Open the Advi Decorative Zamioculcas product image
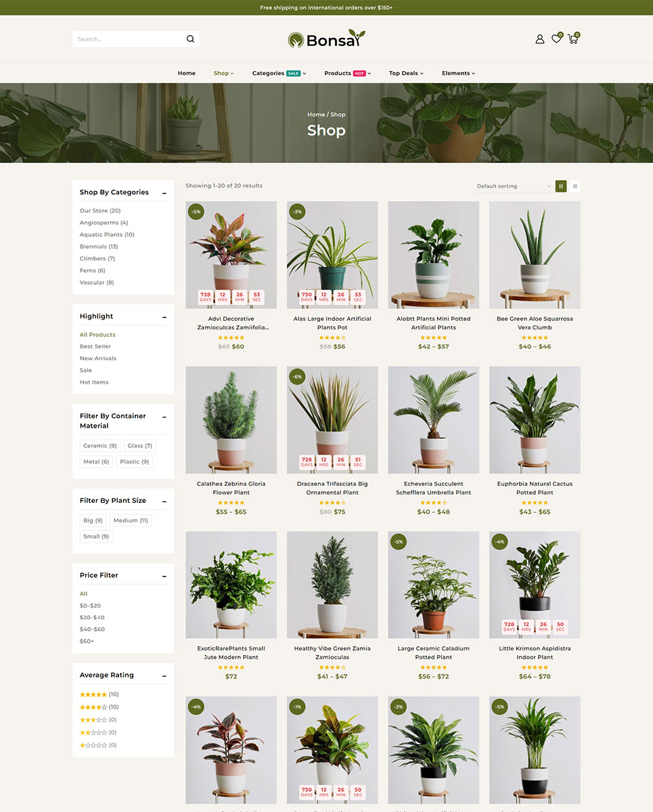The height and width of the screenshot is (812, 653). (x=231, y=255)
